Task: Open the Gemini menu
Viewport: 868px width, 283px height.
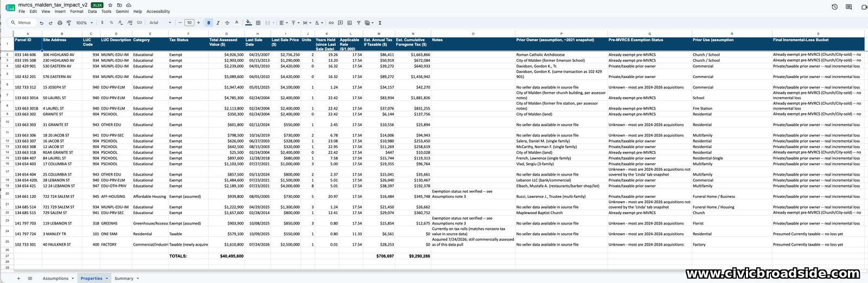Action: pyautogui.click(x=123, y=11)
